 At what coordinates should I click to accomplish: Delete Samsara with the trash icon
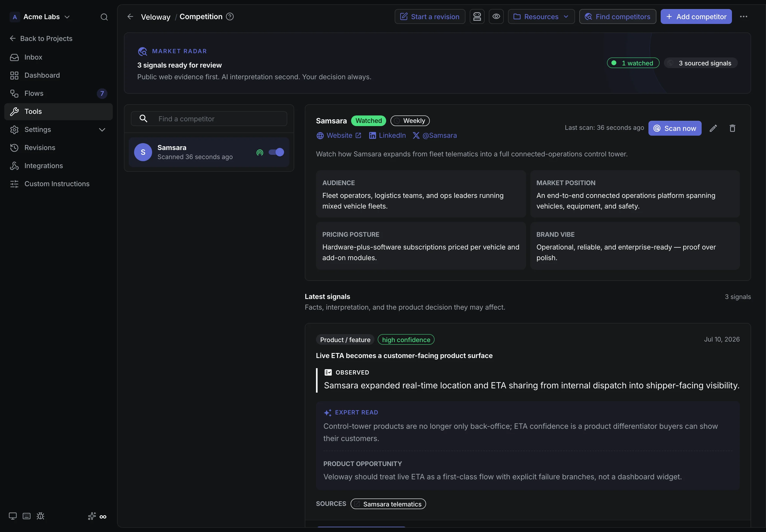(x=732, y=128)
